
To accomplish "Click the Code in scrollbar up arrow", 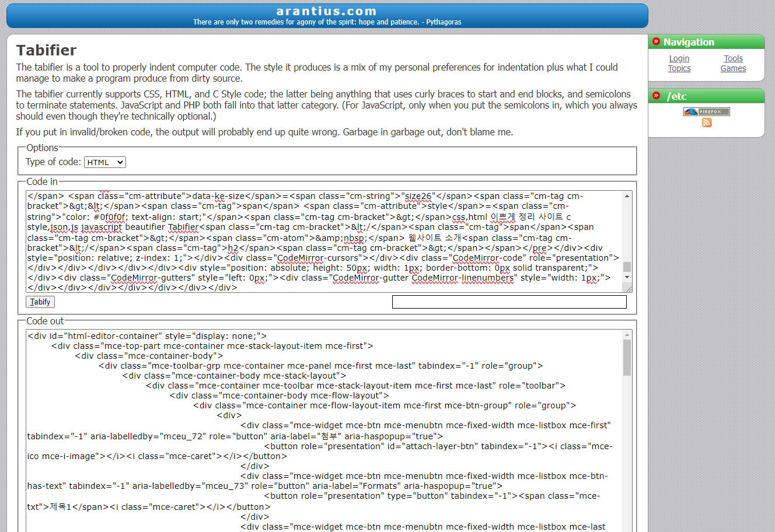I will (x=627, y=195).
